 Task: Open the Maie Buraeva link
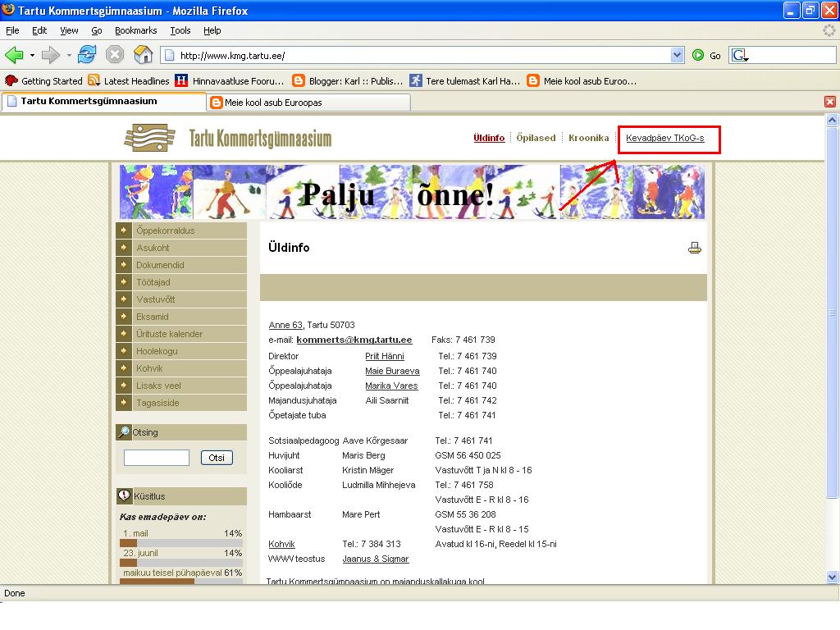pyautogui.click(x=392, y=371)
